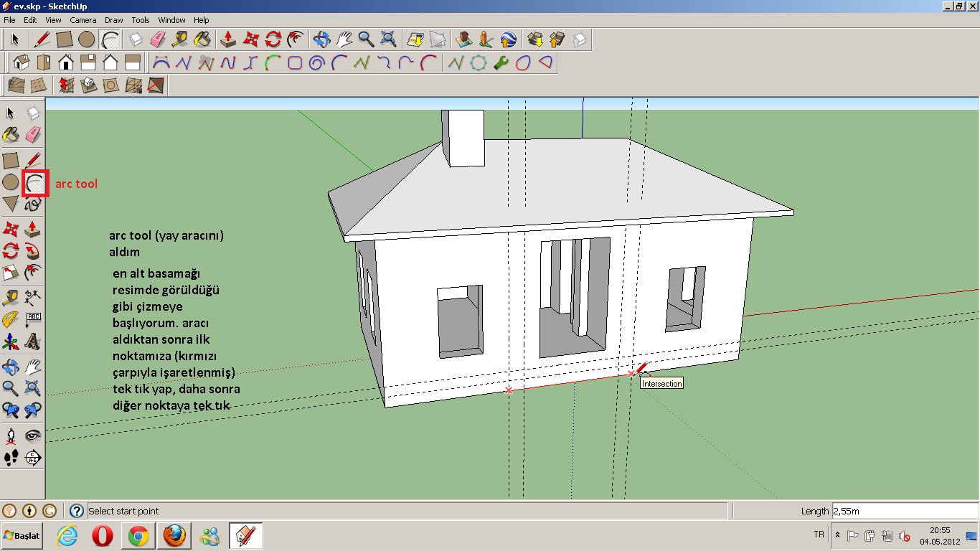The width and height of the screenshot is (980, 551).
Task: Expand hidden icons in the system tray
Action: click(x=837, y=534)
